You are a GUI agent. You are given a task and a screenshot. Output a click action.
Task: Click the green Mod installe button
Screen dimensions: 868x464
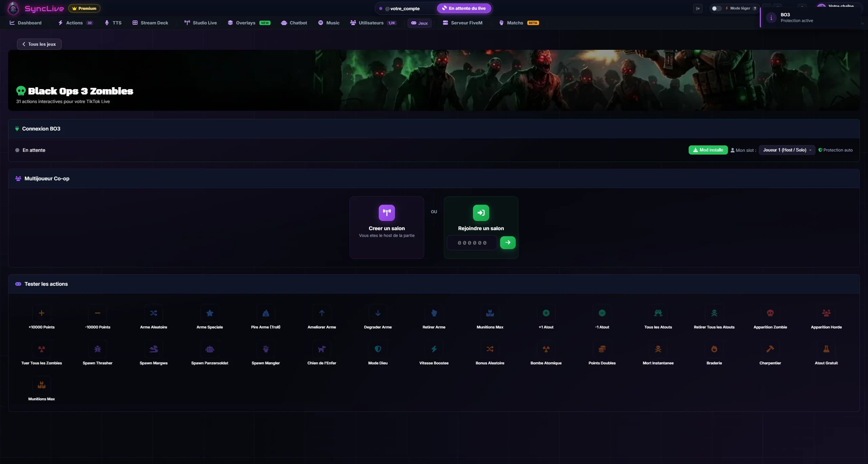[x=708, y=150]
